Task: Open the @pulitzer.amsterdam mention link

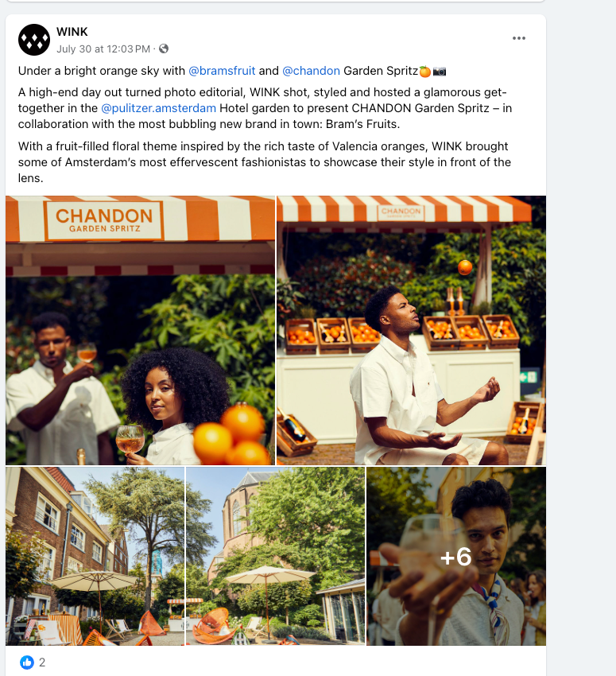Action: 158,108
